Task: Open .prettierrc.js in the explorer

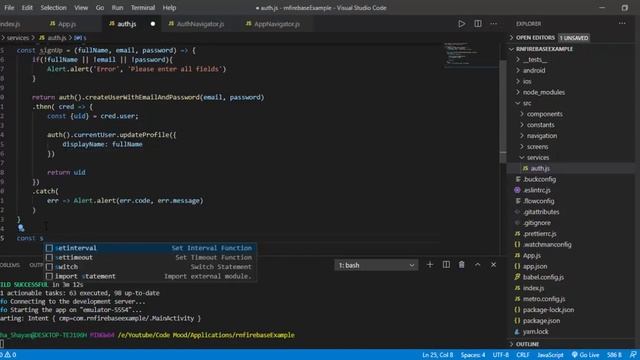Action: pyautogui.click(x=540, y=234)
